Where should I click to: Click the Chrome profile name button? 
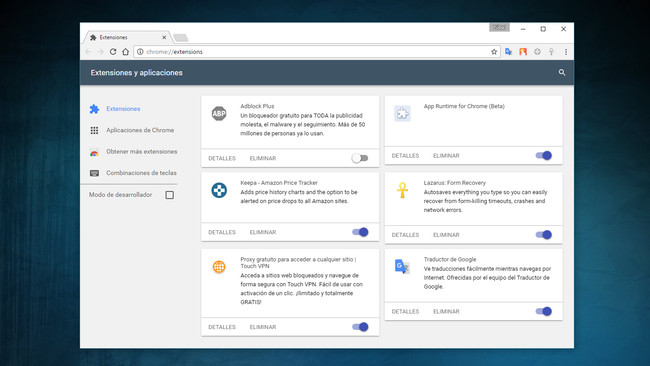pyautogui.click(x=499, y=27)
